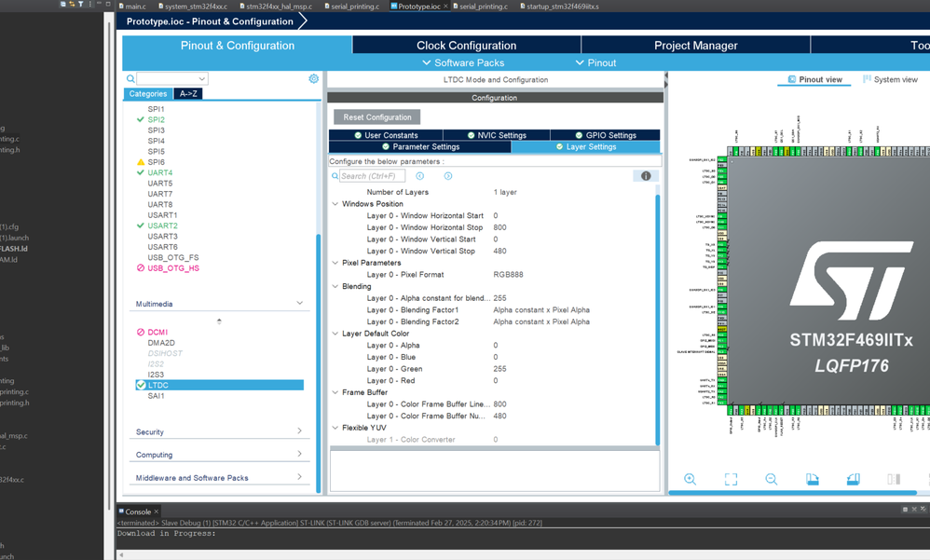Click Collapse All in the project explorer toolbar
This screenshot has width=930, height=560.
coord(63,4)
